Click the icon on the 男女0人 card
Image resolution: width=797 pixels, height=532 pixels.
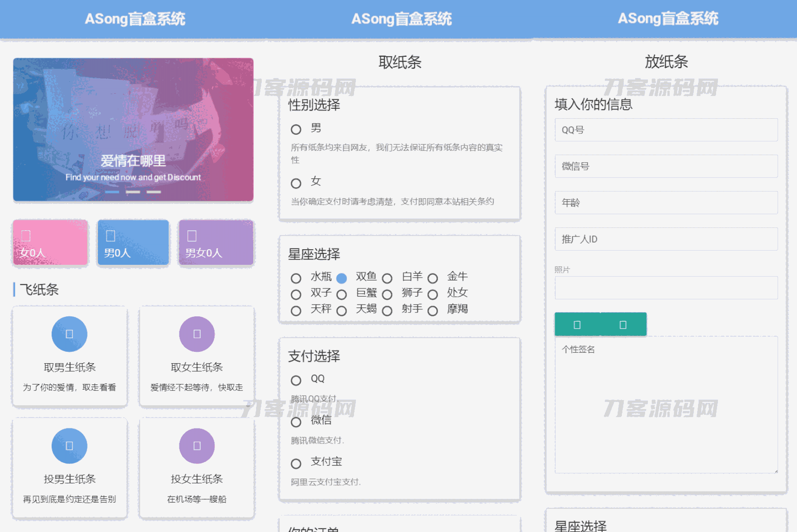[x=192, y=235]
